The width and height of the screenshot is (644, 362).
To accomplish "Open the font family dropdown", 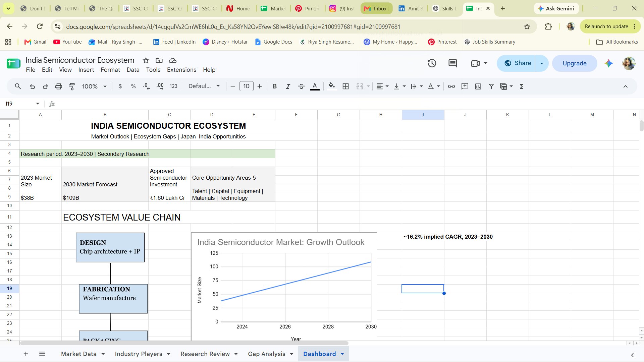I will click(x=204, y=86).
